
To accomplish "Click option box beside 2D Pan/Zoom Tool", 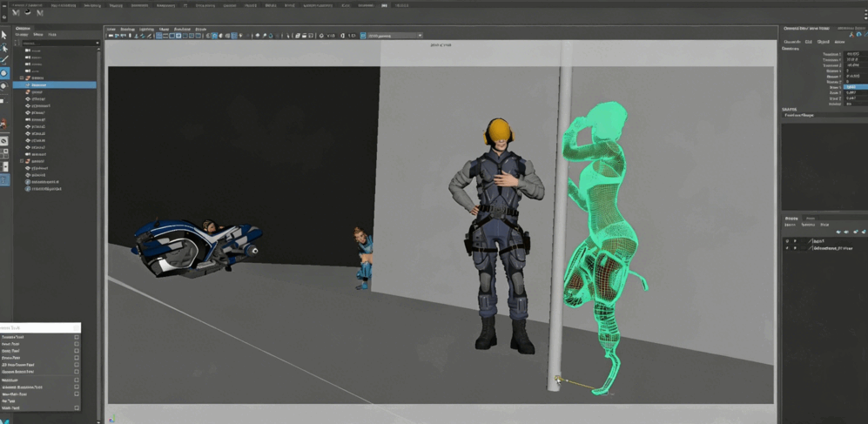I will coord(77,365).
